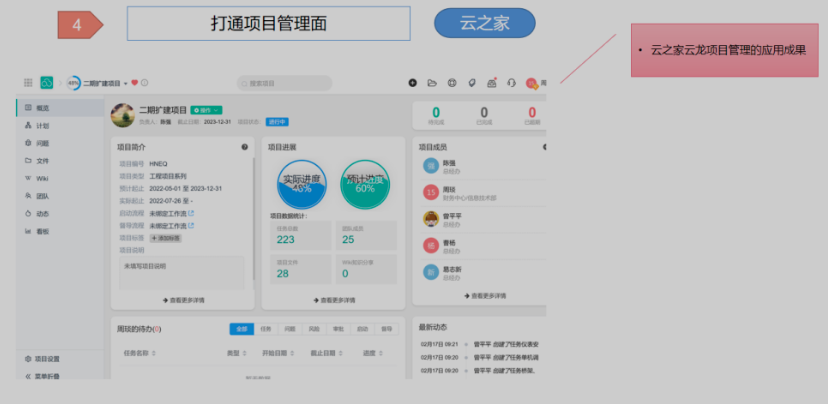828x404 pixels.
Task: Click 曹杨 member avatar
Action: click(x=431, y=246)
